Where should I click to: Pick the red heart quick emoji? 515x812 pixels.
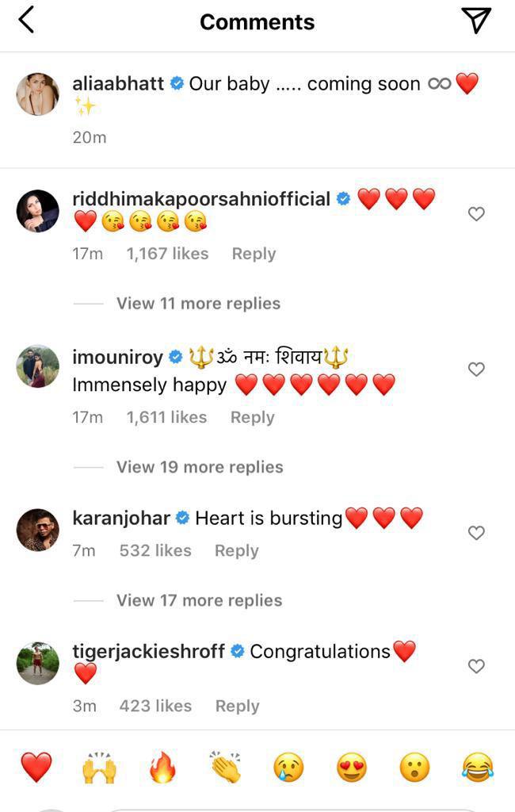tap(36, 767)
